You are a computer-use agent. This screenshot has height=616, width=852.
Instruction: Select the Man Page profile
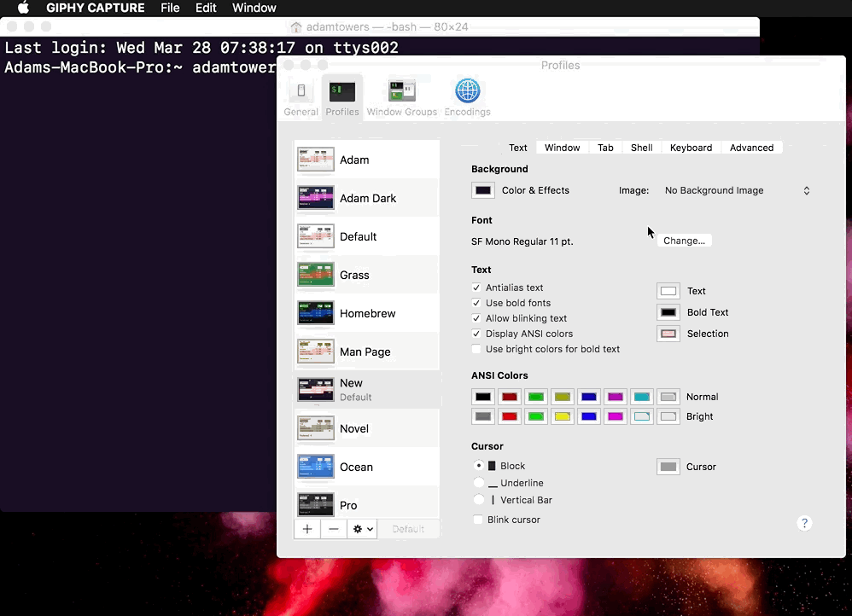pyautogui.click(x=367, y=352)
